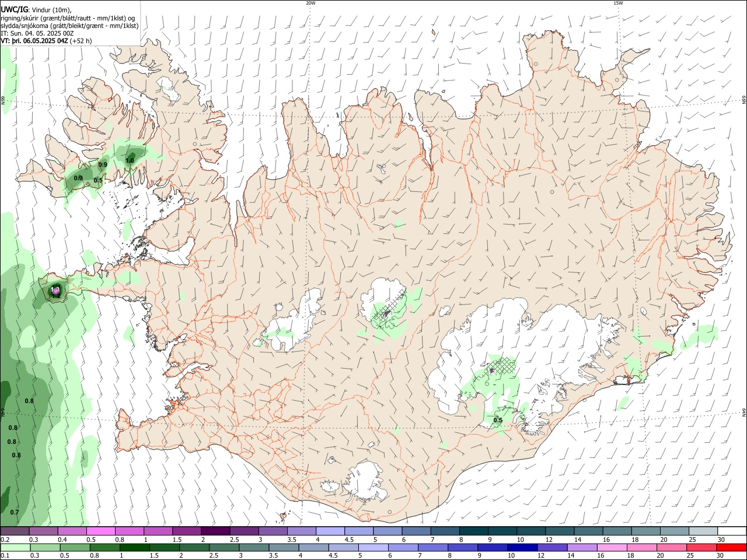Click the white swatch at the end of the upper legend row
Viewport: 747px width, 560px height.
tap(732, 531)
